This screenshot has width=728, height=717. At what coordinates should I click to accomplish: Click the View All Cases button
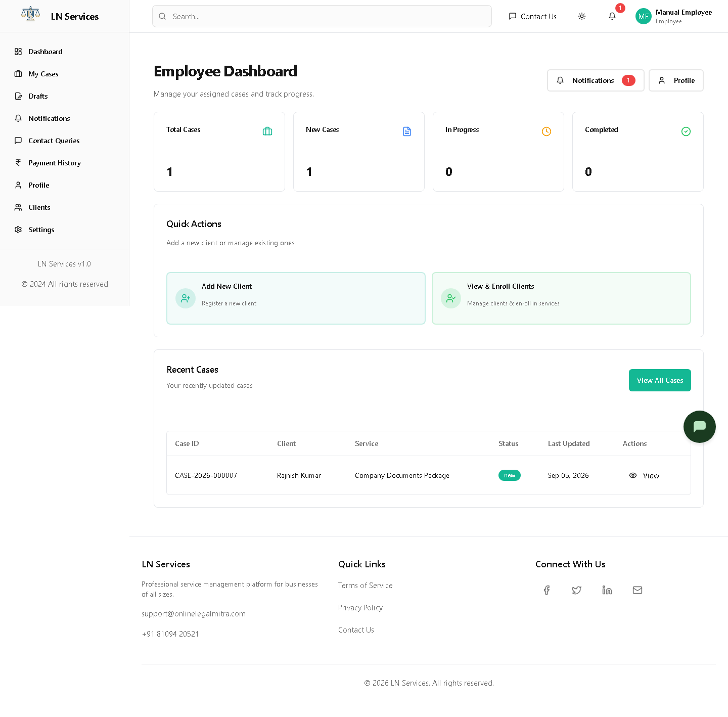click(x=660, y=380)
